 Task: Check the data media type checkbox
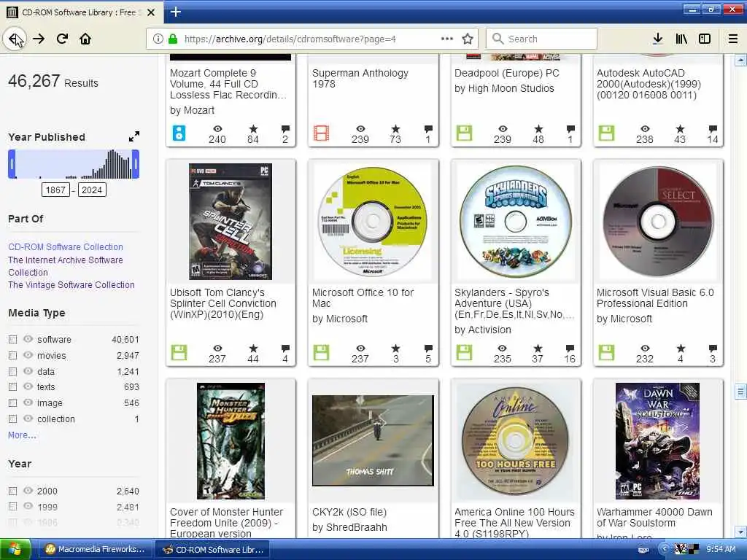point(13,371)
